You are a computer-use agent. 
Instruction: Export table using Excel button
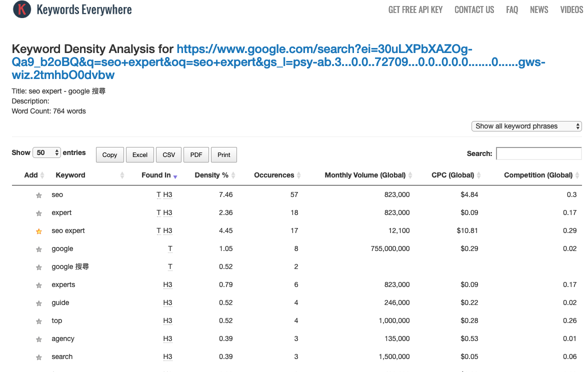click(140, 155)
